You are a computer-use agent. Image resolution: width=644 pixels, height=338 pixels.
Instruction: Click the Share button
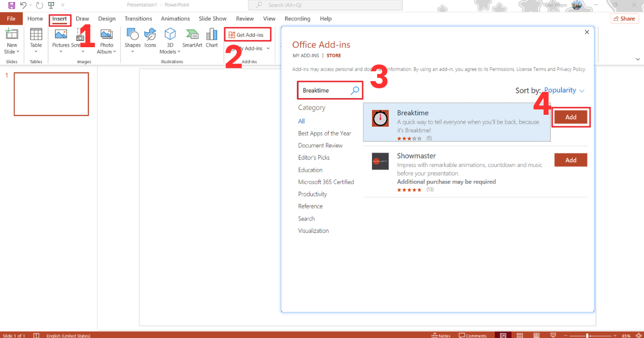click(624, 19)
